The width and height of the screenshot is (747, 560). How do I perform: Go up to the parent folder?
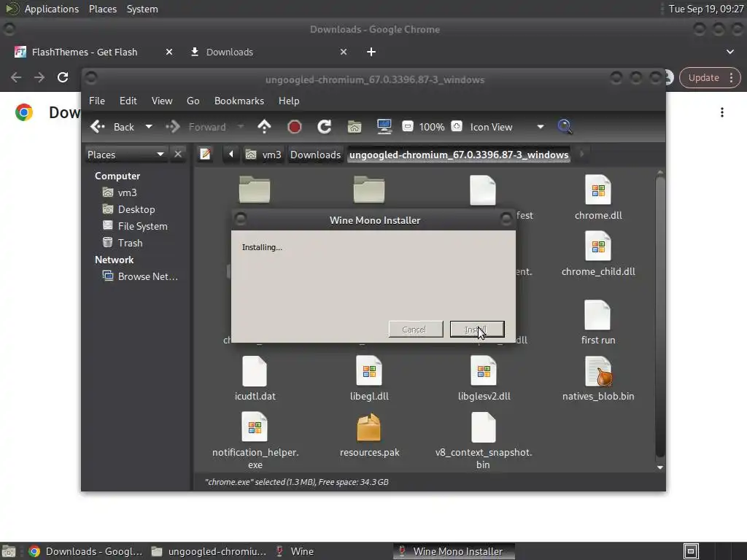tap(264, 127)
